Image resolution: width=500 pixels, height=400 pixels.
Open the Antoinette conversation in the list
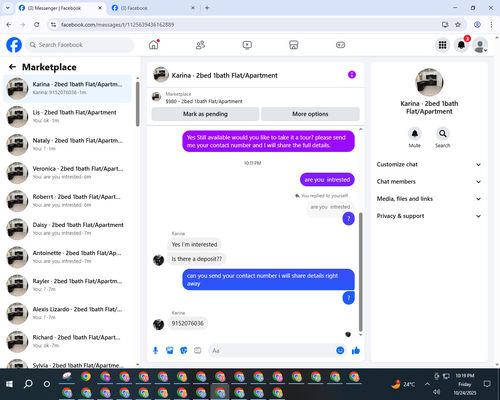(67, 257)
